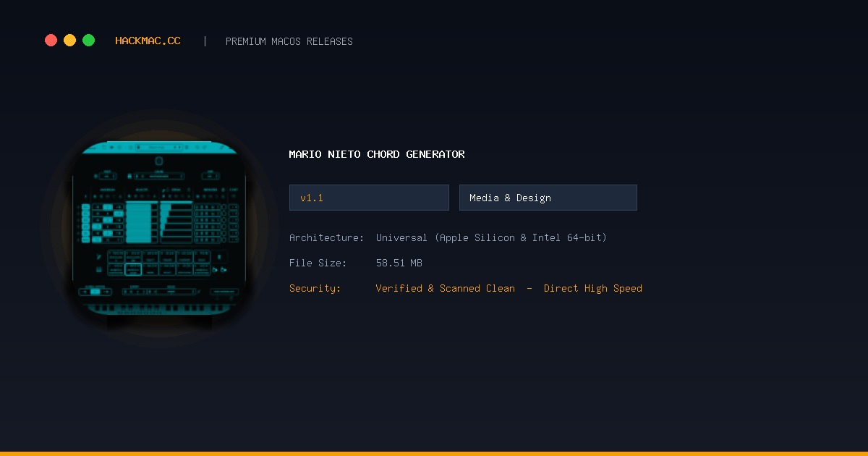Click the Security: label

click(315, 288)
